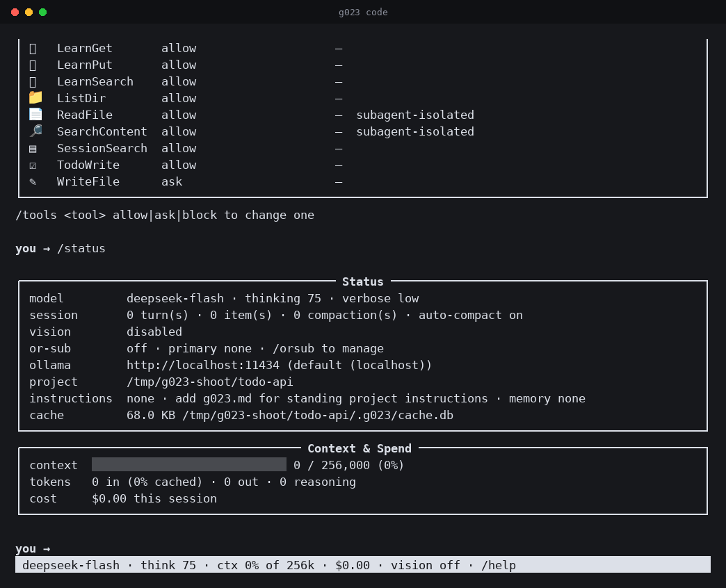The width and height of the screenshot is (726, 588).
Task: Click 'subagent-isolated' on the SearchContent row
Action: click(415, 131)
